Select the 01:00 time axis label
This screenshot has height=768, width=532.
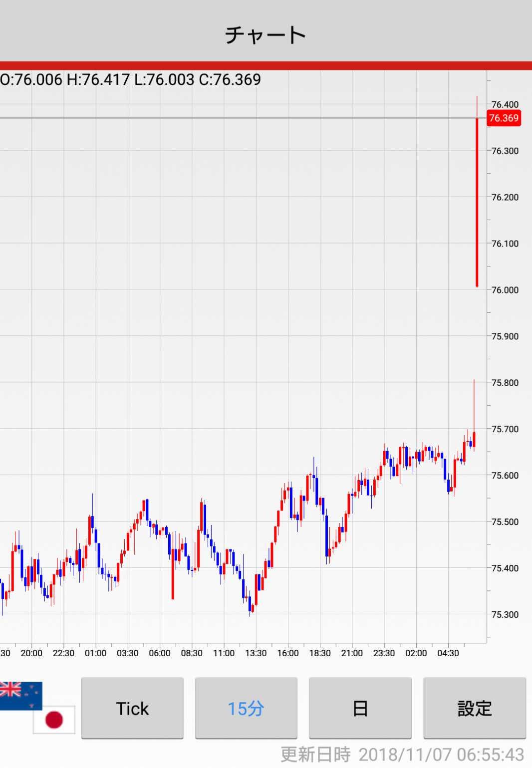(x=95, y=653)
